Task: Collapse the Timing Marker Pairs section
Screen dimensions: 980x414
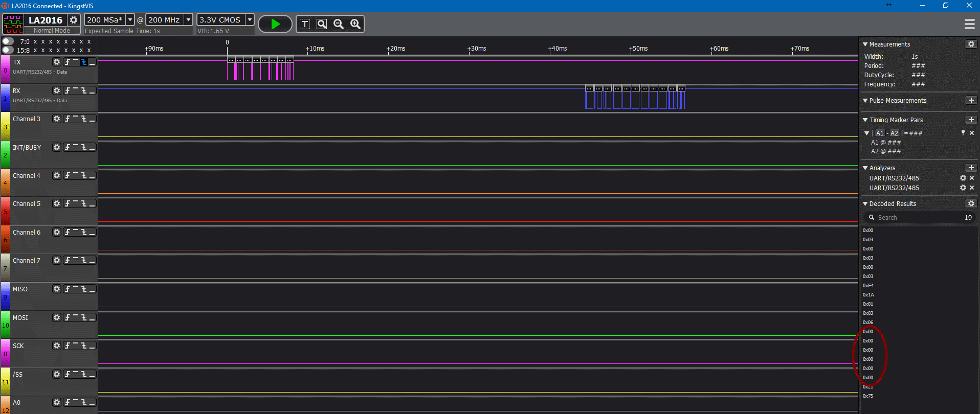Action: click(x=865, y=120)
